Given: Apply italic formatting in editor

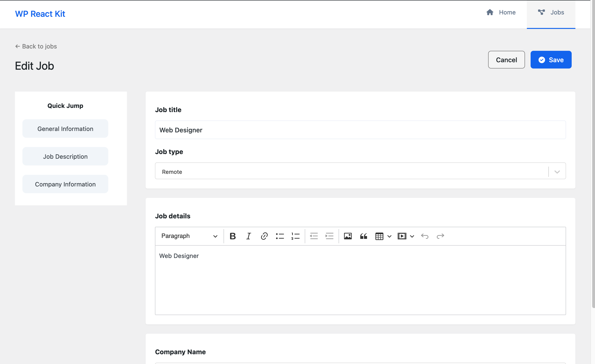Looking at the screenshot, I should pos(248,236).
